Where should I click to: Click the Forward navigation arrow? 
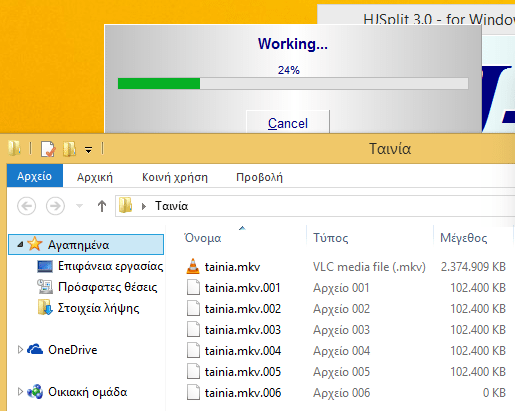point(55,206)
